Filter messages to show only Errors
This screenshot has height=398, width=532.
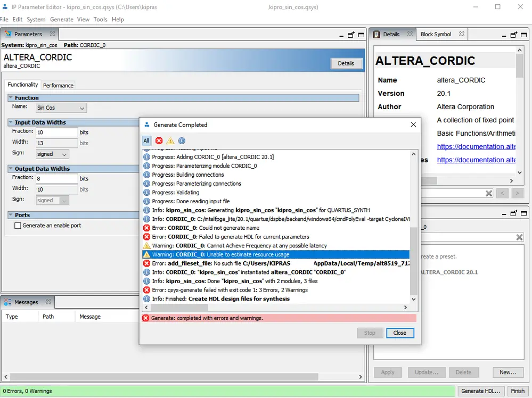159,140
